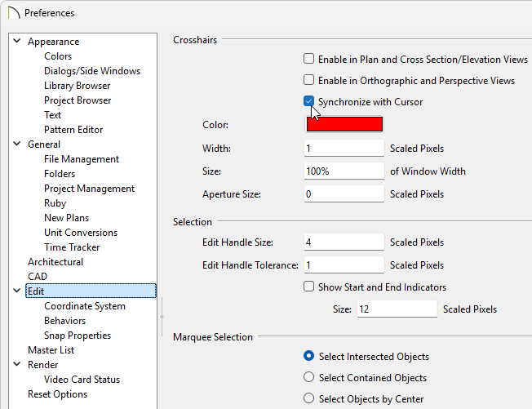
Task: Select the CAD preferences category
Action: (38, 277)
